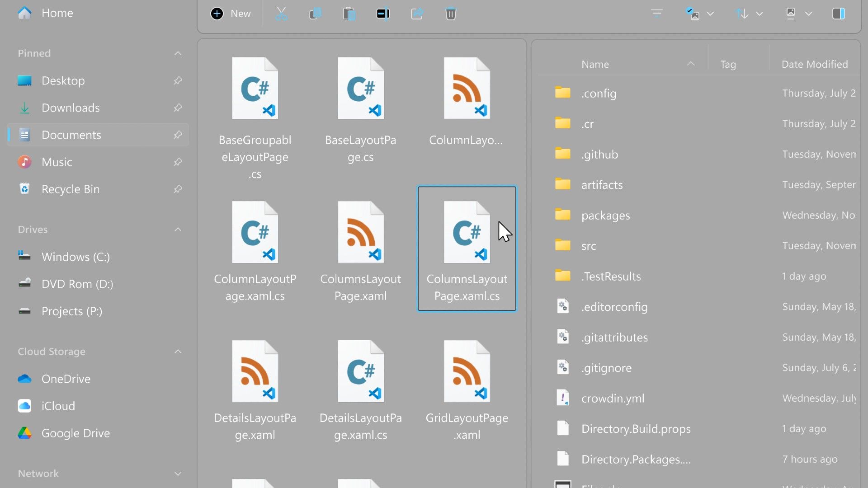Toggle the pin next to Downloads
This screenshot has height=488, width=868.
pos(178,108)
